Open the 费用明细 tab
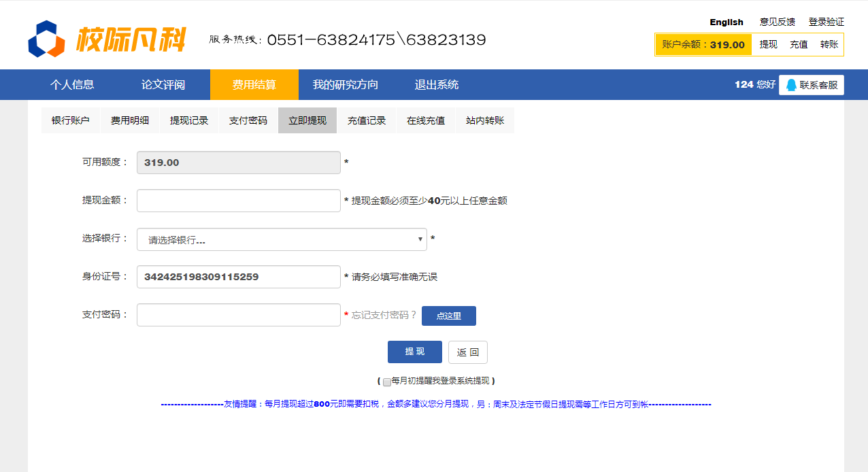Image resolution: width=868 pixels, height=472 pixels. pos(130,120)
